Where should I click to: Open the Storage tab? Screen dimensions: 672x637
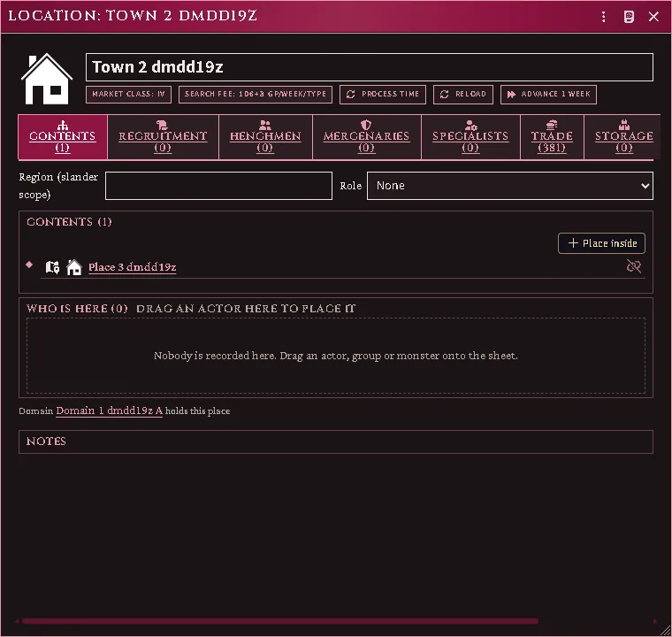pos(624,137)
